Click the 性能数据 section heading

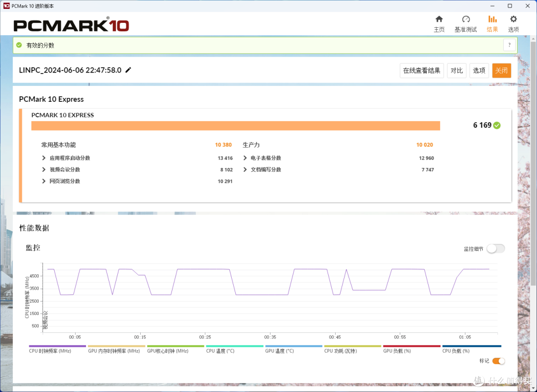click(34, 228)
